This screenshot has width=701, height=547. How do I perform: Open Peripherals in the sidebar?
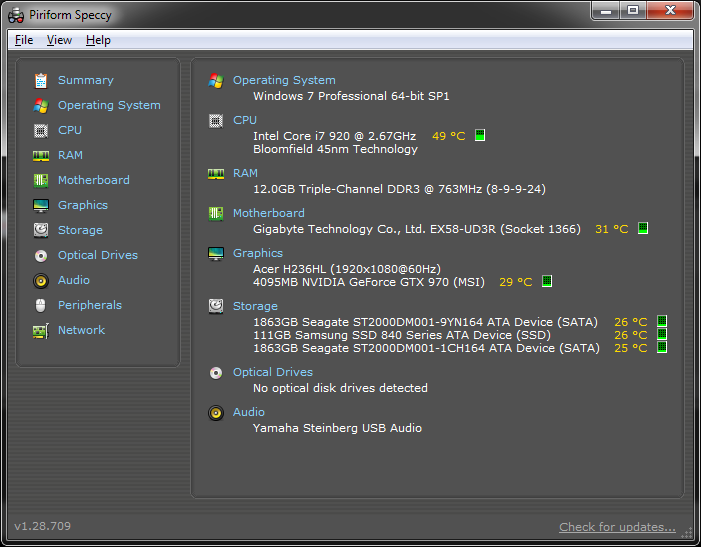click(x=90, y=306)
